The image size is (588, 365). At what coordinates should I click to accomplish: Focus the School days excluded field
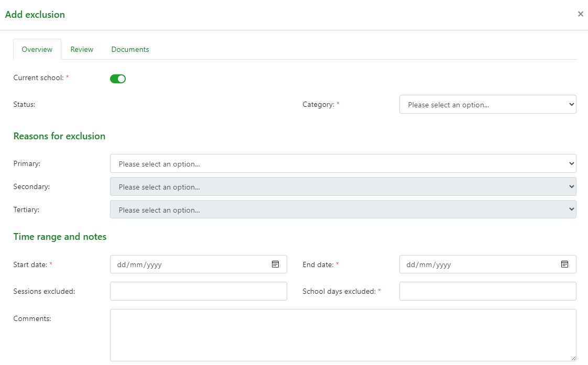487,291
